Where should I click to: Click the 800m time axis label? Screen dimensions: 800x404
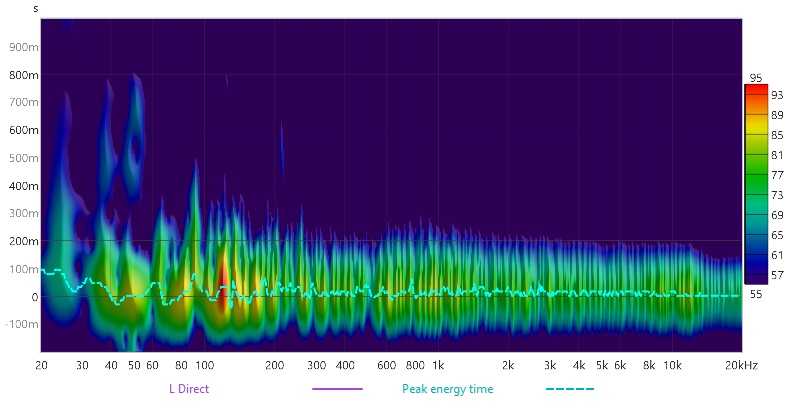23,75
